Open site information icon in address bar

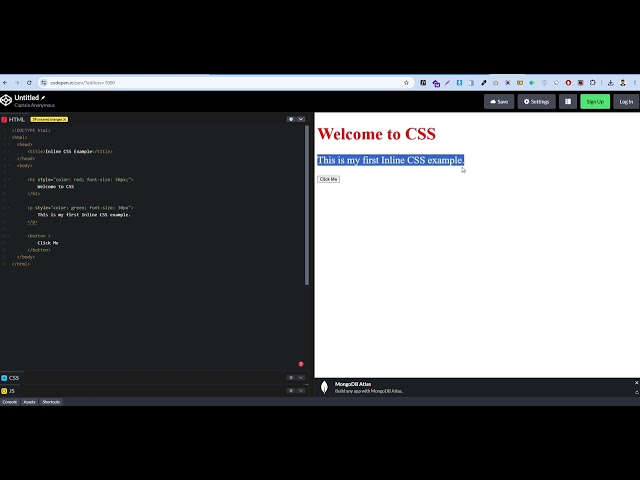click(x=44, y=83)
